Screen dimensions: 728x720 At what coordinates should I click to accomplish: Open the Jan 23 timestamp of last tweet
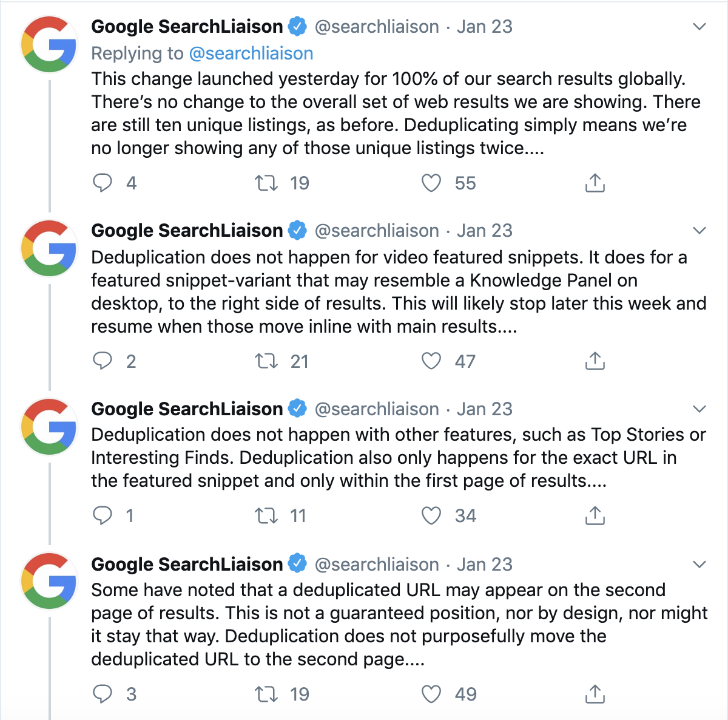[485, 565]
